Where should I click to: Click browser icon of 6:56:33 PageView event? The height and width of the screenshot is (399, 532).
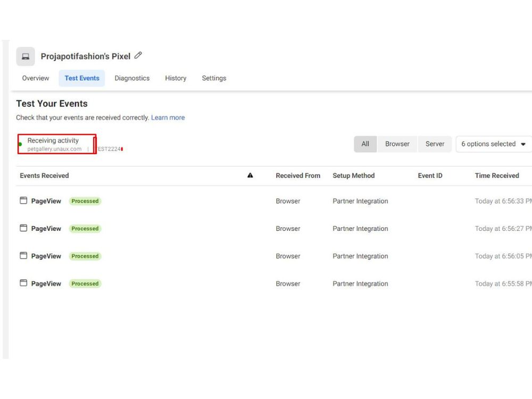coord(23,201)
